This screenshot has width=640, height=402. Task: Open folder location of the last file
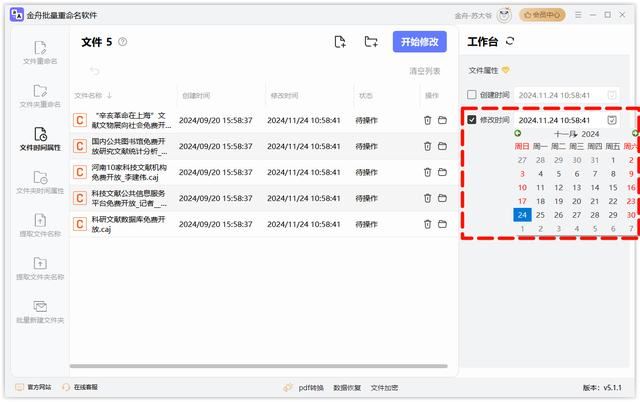[442, 222]
